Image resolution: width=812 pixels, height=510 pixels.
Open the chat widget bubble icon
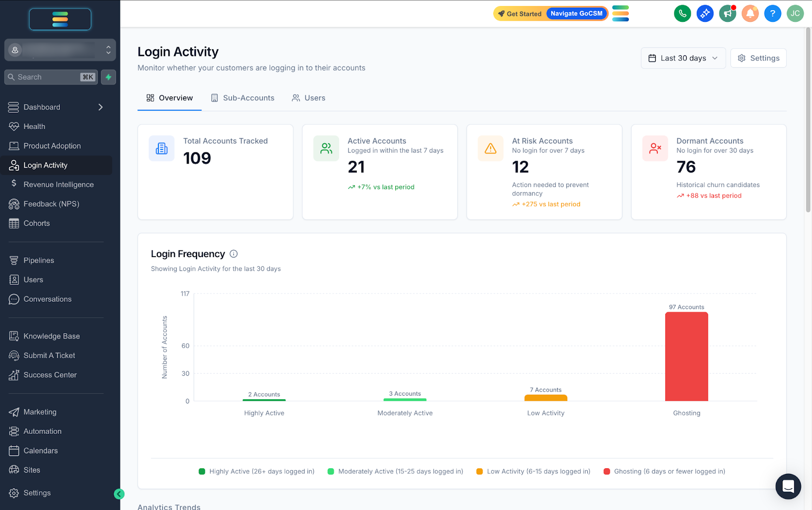[x=788, y=487]
